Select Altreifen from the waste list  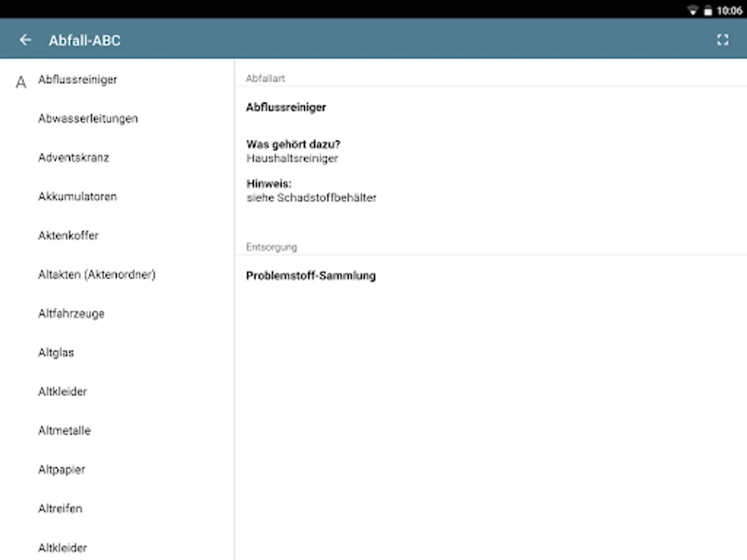pos(60,508)
